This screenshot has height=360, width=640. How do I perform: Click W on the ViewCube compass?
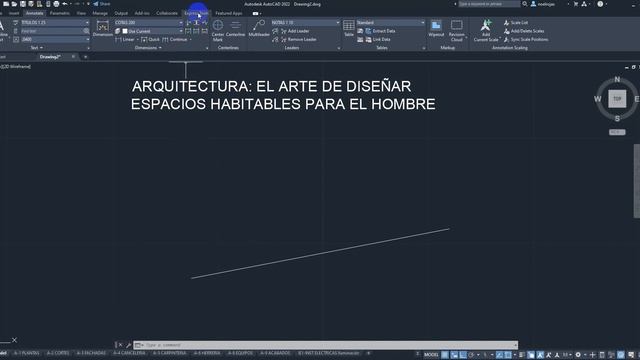click(x=598, y=99)
